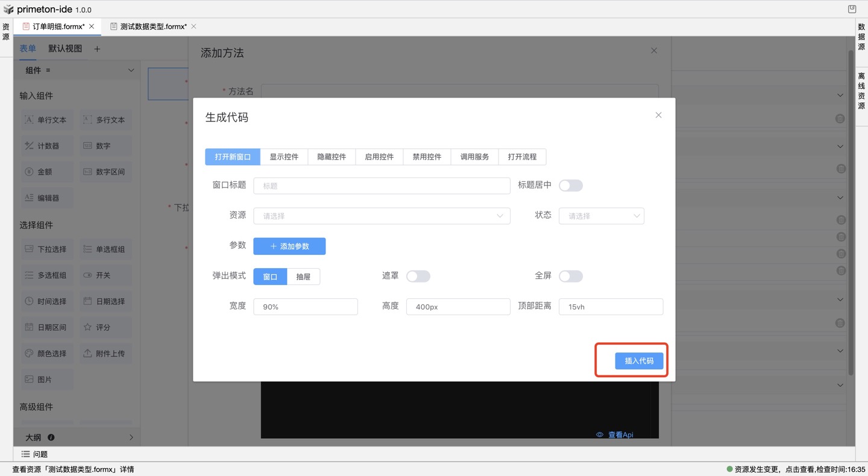Collapse the 组件 panel chevron
Viewport: 868px width, 476px height.
[131, 70]
